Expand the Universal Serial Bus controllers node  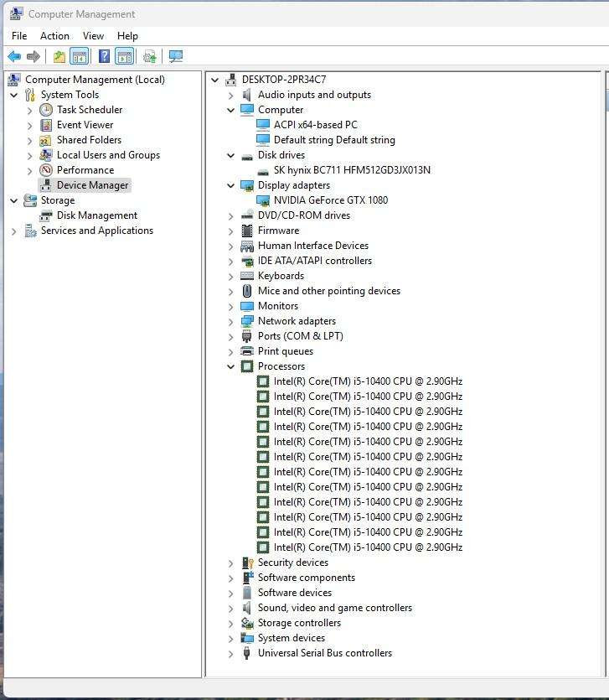tap(231, 653)
